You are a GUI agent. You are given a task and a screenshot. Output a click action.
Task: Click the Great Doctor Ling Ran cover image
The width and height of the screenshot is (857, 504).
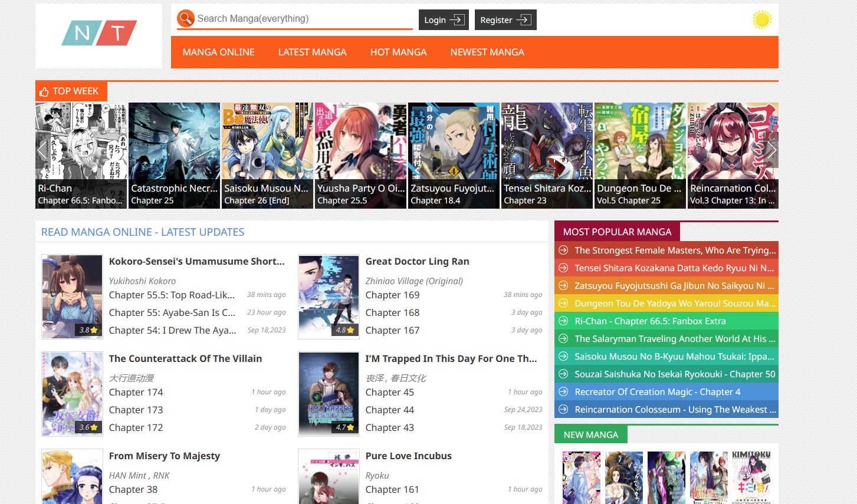(x=329, y=297)
